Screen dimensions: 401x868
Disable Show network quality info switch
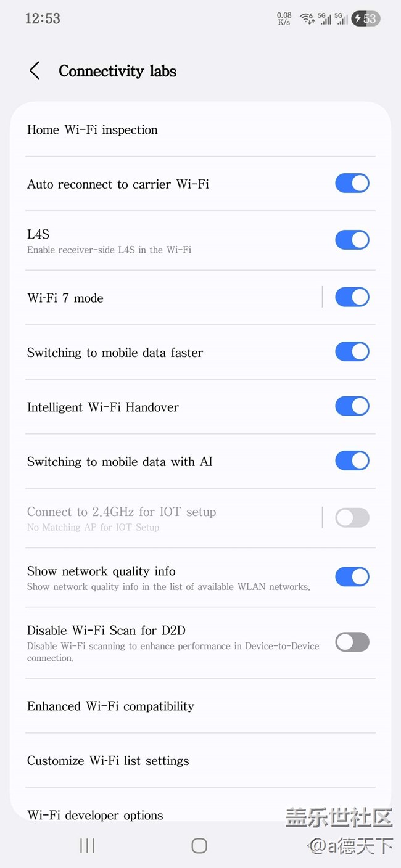pyautogui.click(x=352, y=577)
